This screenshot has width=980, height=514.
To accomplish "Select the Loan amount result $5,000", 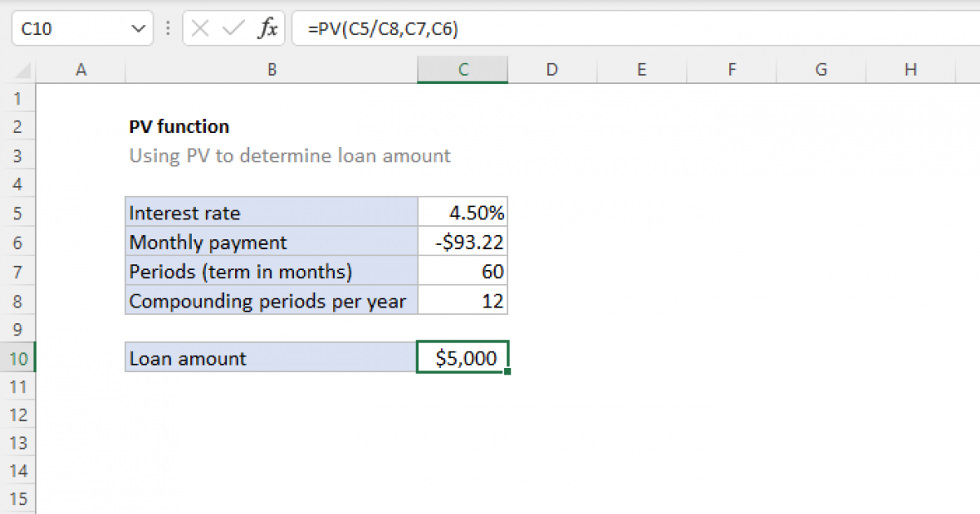I will (x=462, y=358).
